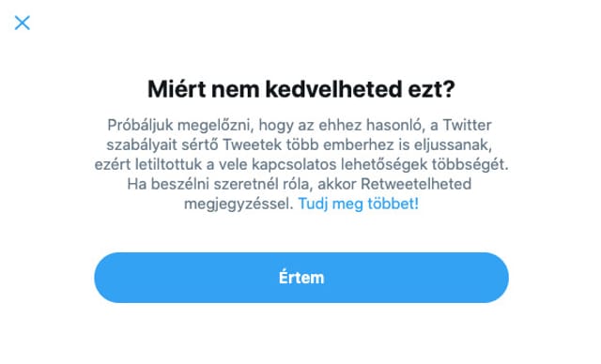The height and width of the screenshot is (364, 601).
Task: Tap the cross icon above the heading
Action: point(23,23)
